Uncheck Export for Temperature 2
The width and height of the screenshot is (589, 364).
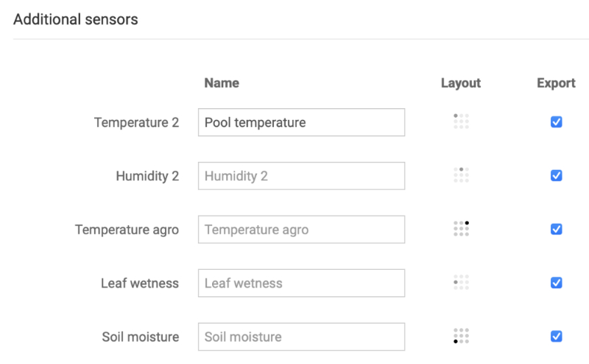[x=557, y=122]
